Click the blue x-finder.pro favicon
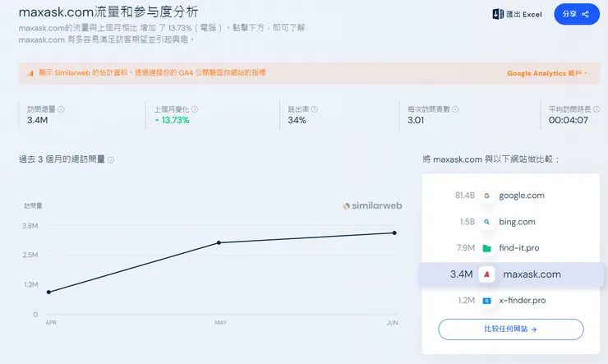The height and width of the screenshot is (364, 608). click(x=486, y=301)
